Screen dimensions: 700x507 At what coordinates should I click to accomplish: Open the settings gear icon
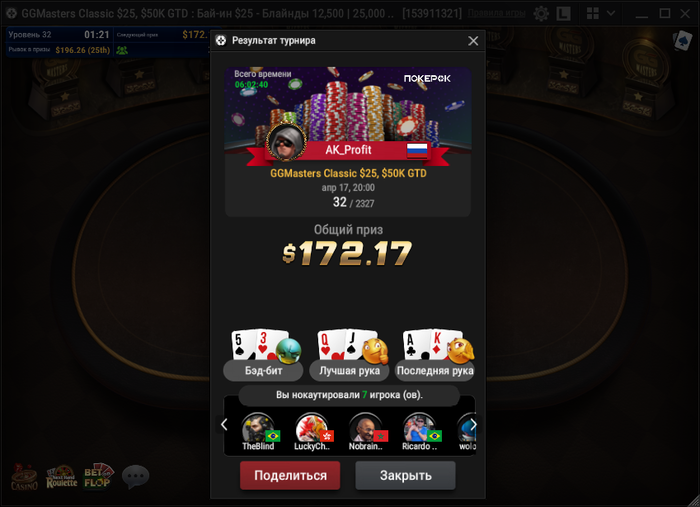tap(541, 14)
